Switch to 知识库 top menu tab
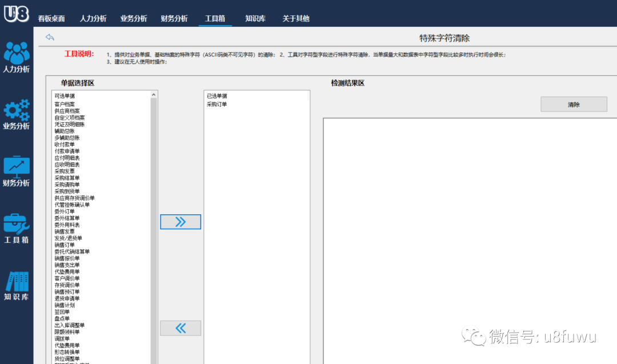This screenshot has width=617, height=364. [255, 18]
